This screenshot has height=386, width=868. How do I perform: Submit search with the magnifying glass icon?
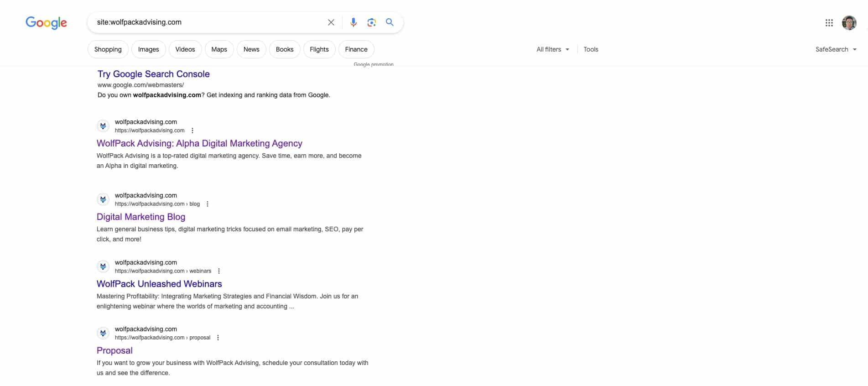pyautogui.click(x=390, y=22)
